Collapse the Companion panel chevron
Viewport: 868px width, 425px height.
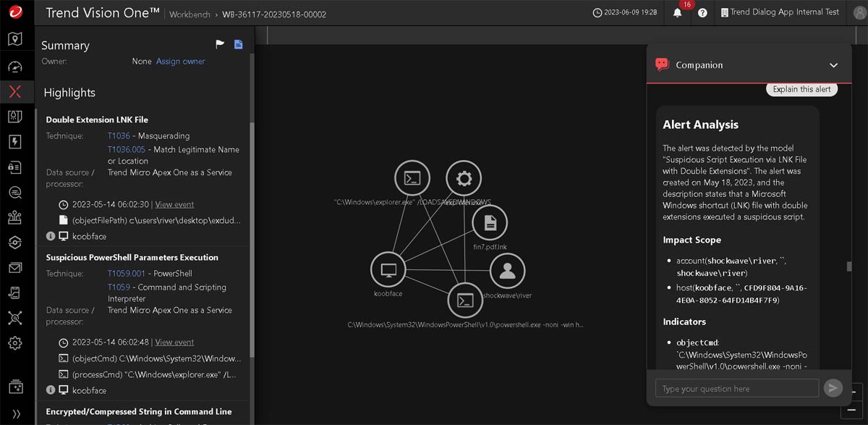(833, 65)
